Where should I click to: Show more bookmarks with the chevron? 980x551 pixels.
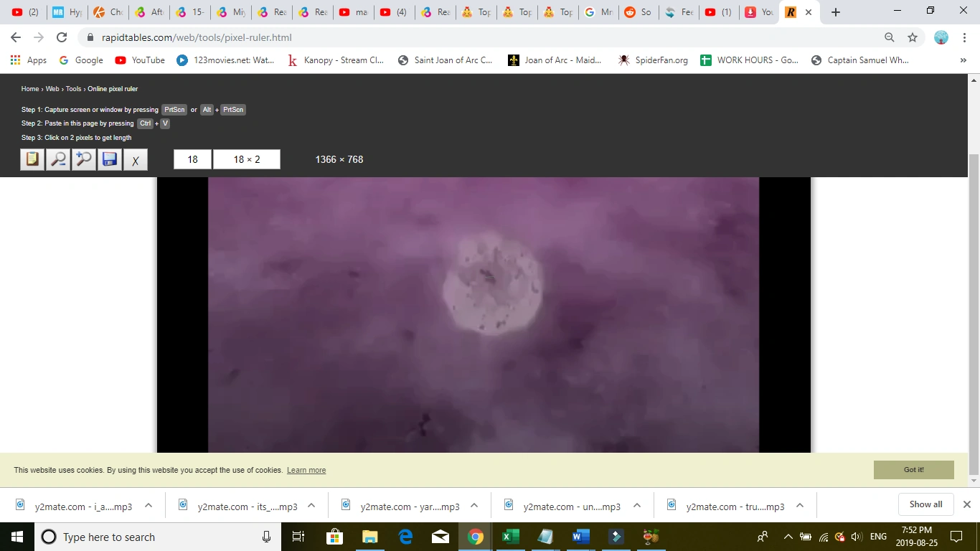(963, 60)
